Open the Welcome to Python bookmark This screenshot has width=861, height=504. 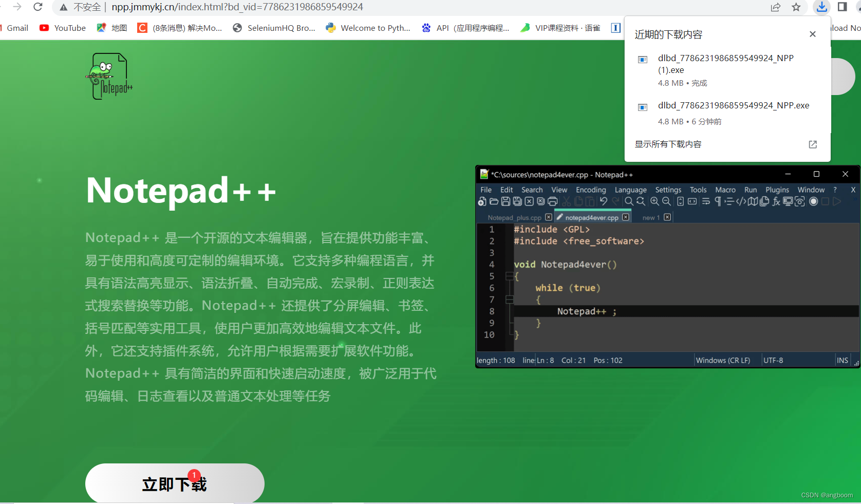(x=368, y=28)
